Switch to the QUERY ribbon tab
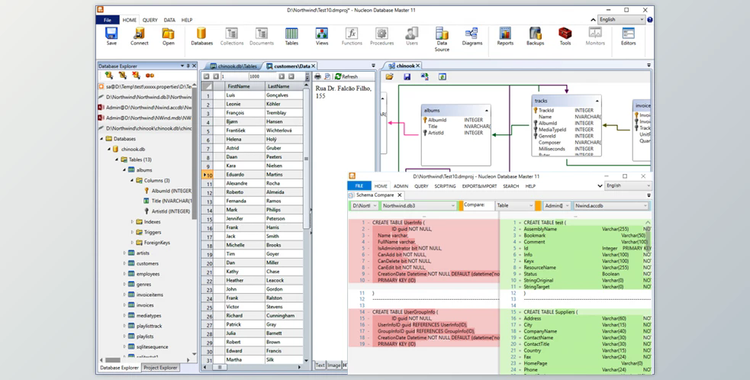Screen dimensions: 750x380 click(x=150, y=20)
